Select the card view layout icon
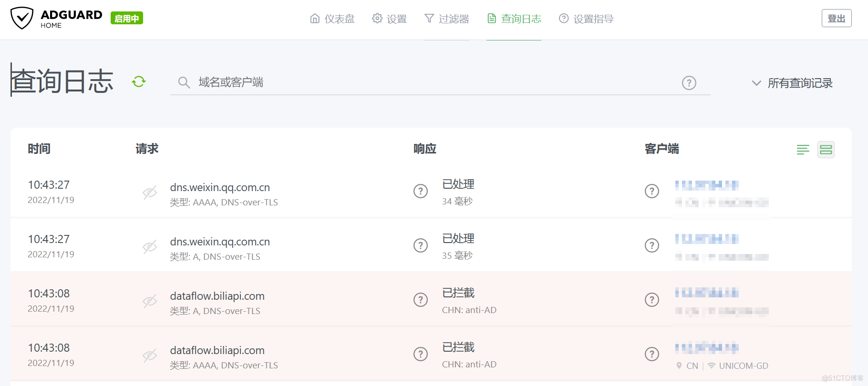Screen dimensions: 868x386 pos(826,150)
